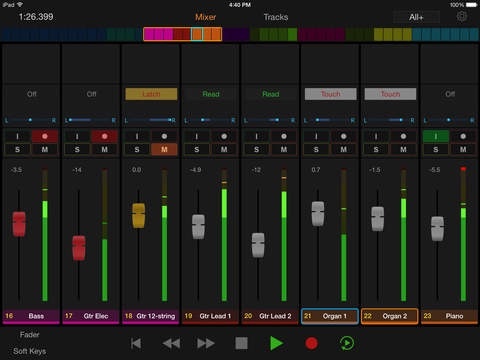This screenshot has width=480, height=360.
Task: Select track 19 Gtr Lead 1 name label
Action: coord(210,316)
